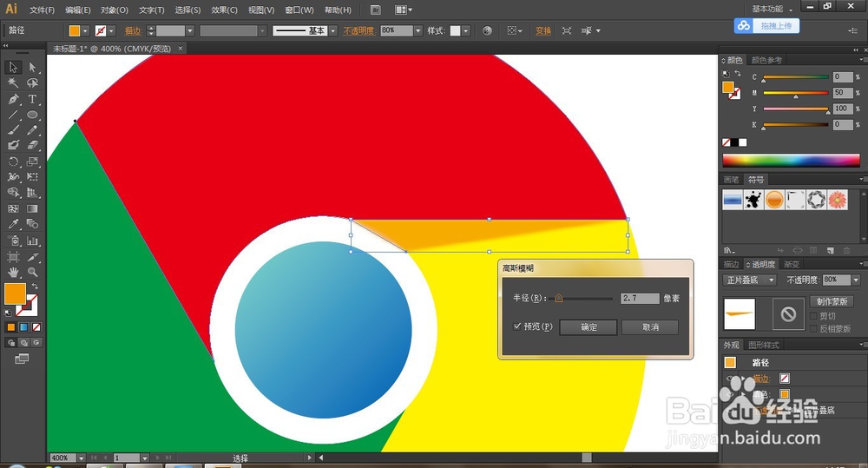Select the Paintbrush tool
868x468 pixels.
coord(13,129)
